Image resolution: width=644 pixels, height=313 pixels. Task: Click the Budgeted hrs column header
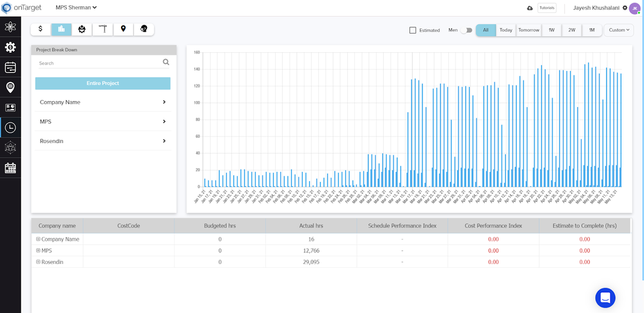coord(220,225)
